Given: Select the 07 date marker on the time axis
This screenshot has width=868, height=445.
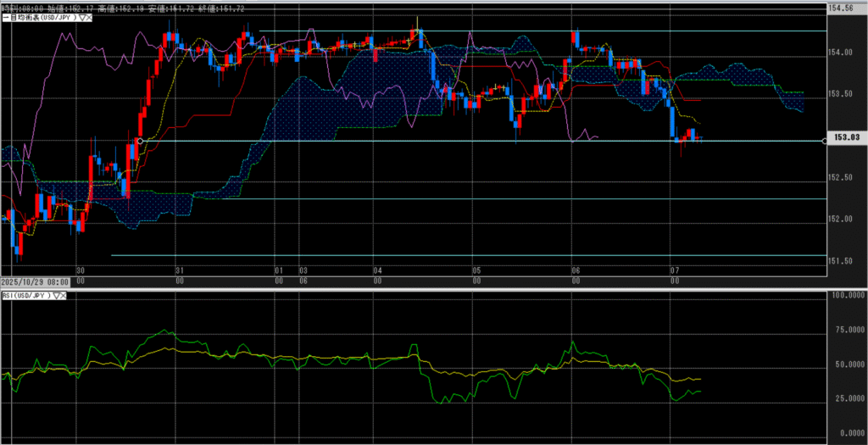Looking at the screenshot, I should click(x=672, y=270).
